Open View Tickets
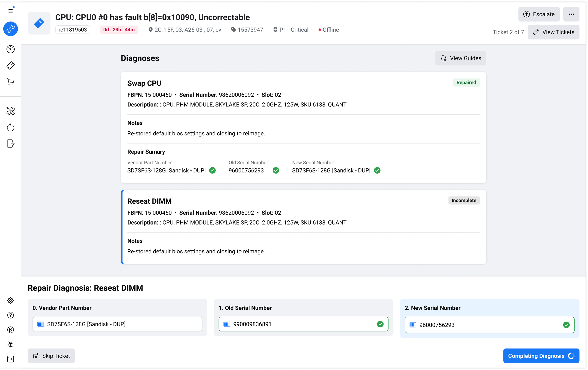The image size is (588, 370). [553, 32]
